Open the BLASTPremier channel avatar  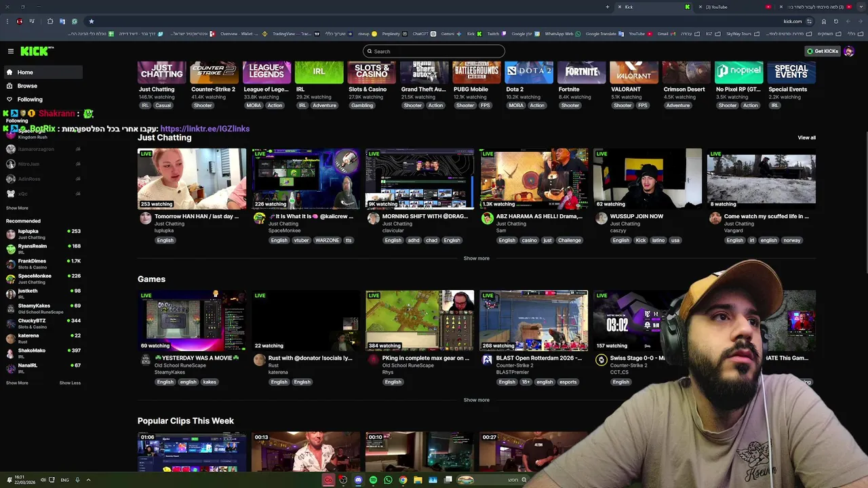(487, 360)
